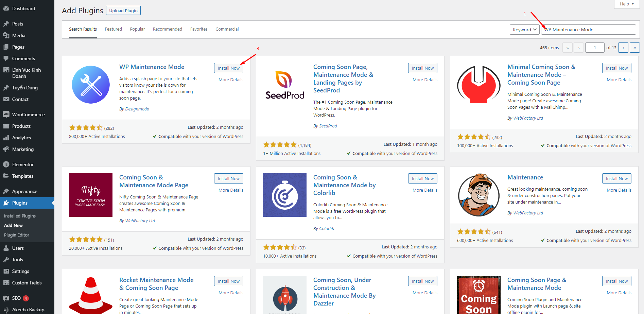This screenshot has width=644, height=314.
Task: Click the Dashboard icon in sidebar
Action: [6, 8]
